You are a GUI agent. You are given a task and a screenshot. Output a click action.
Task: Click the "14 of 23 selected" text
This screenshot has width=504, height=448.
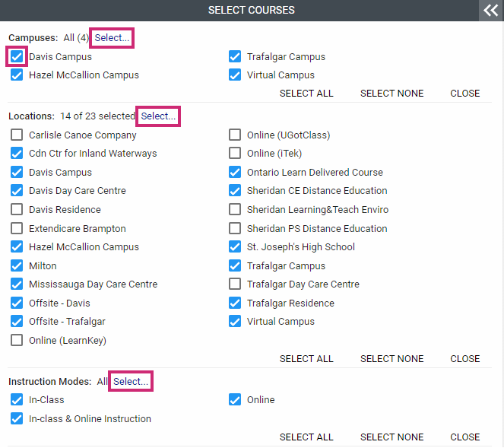(x=98, y=116)
